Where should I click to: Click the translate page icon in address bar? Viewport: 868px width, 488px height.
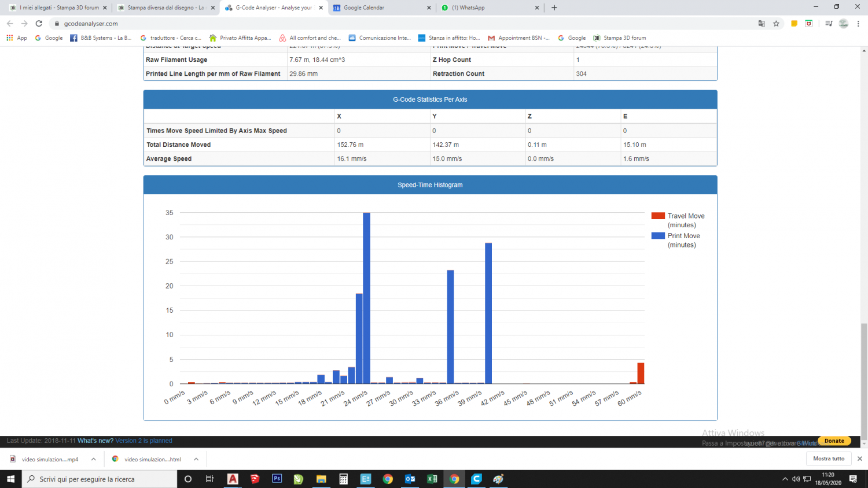pyautogui.click(x=762, y=24)
